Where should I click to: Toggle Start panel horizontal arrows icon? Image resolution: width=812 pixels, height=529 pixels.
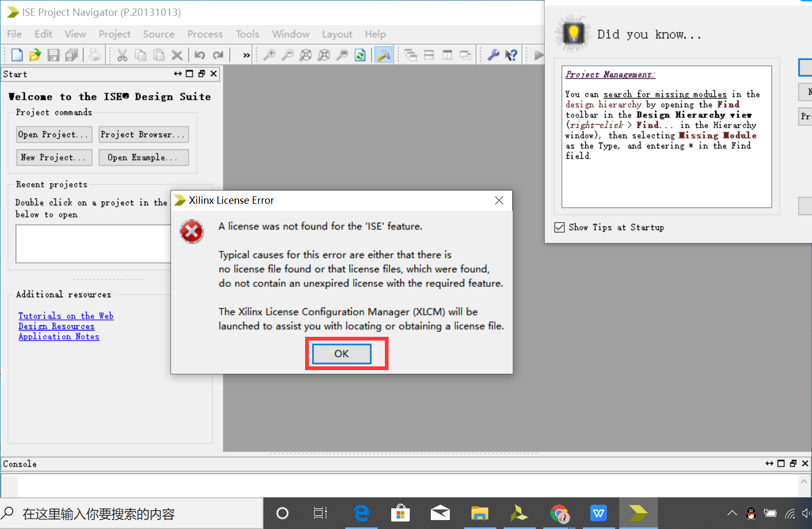(x=178, y=74)
